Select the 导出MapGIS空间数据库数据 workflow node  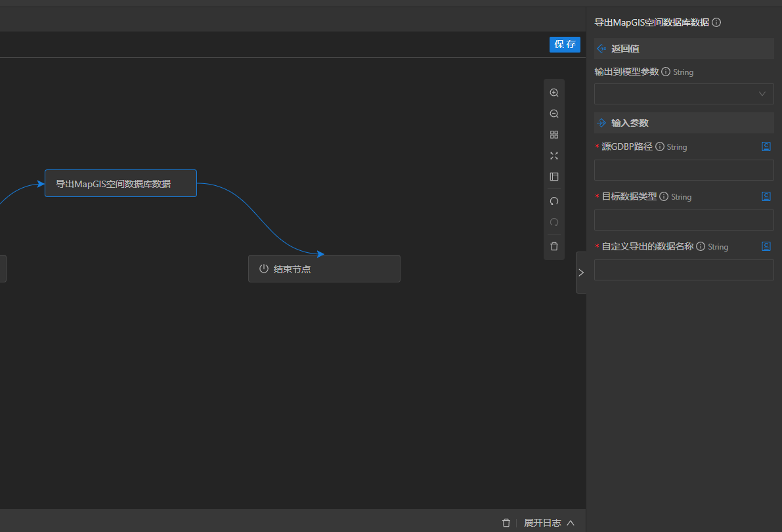tap(120, 183)
